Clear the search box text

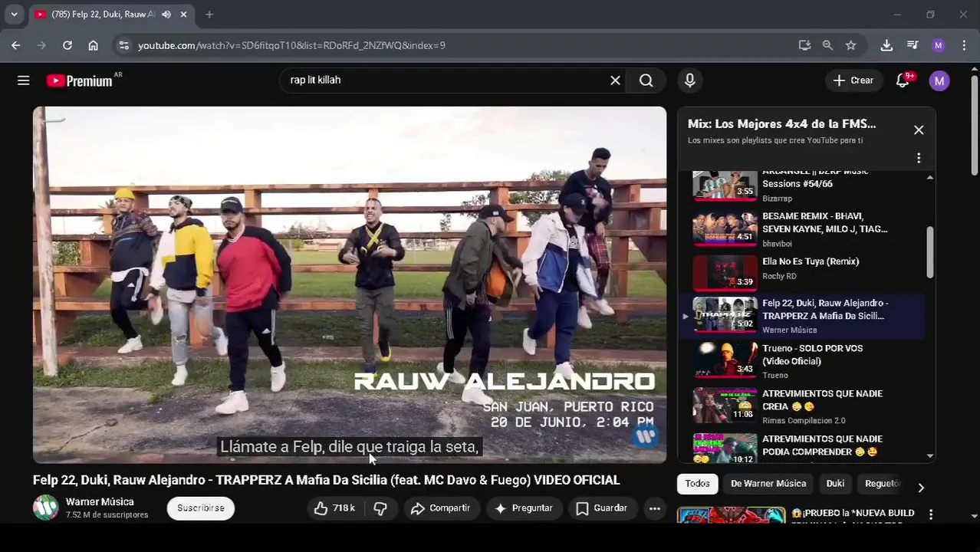tap(615, 80)
